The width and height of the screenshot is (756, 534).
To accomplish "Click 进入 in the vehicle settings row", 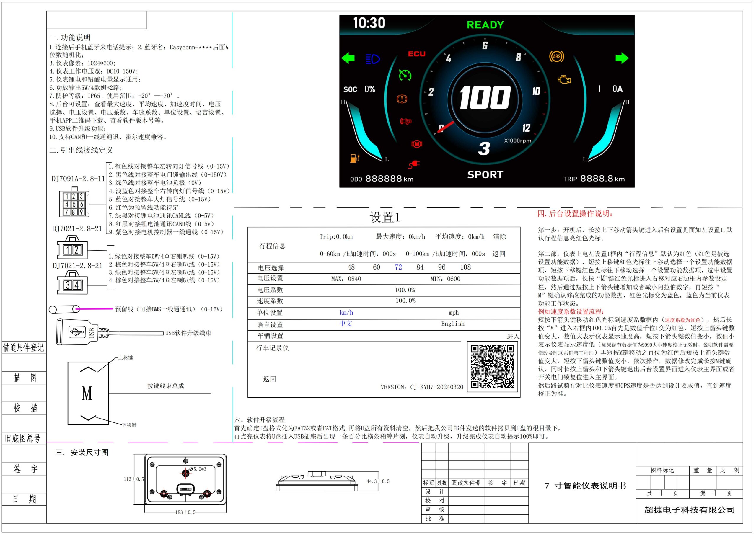I will (512, 336).
